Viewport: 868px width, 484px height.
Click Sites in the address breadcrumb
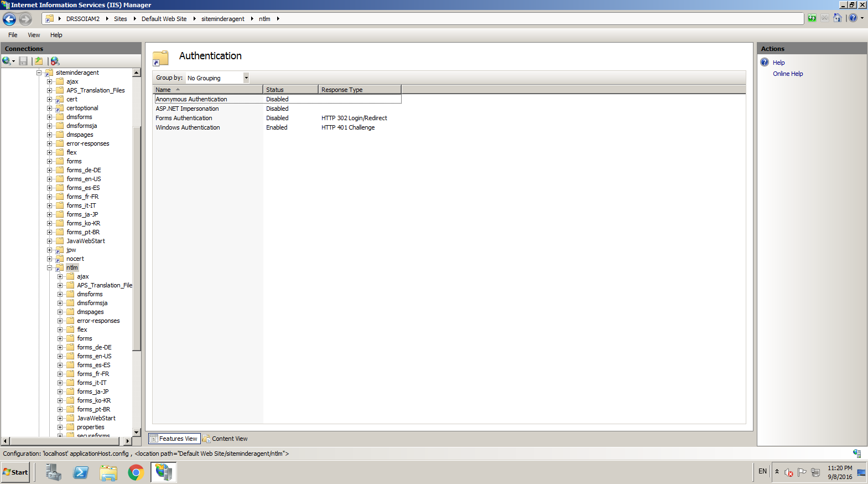tap(121, 19)
